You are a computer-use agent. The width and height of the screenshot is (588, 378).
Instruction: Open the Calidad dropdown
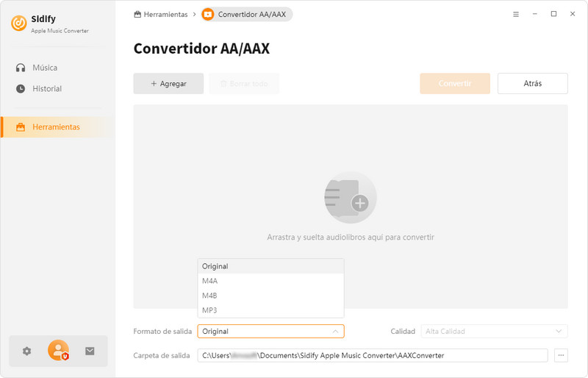[x=494, y=331]
